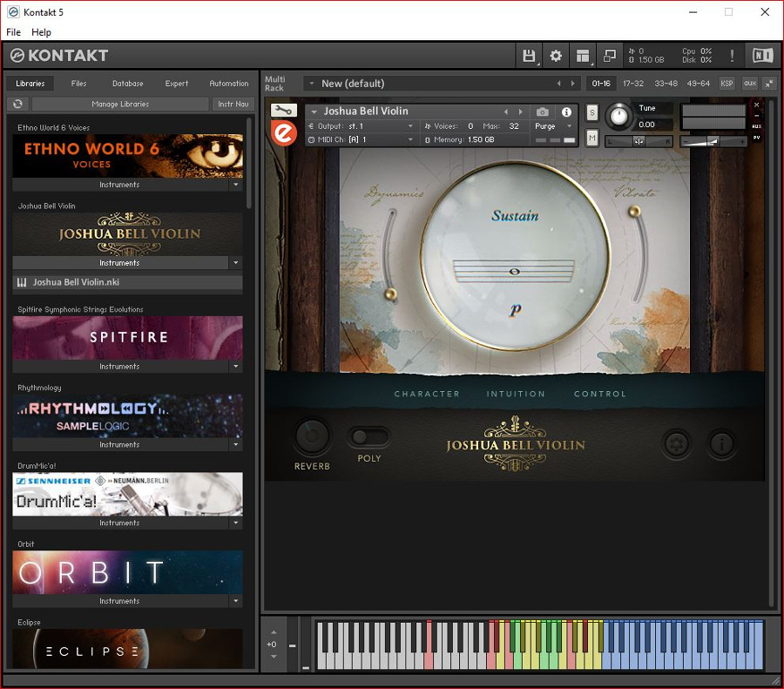Mute the Joshua Bell Violin instrument

pyautogui.click(x=592, y=138)
